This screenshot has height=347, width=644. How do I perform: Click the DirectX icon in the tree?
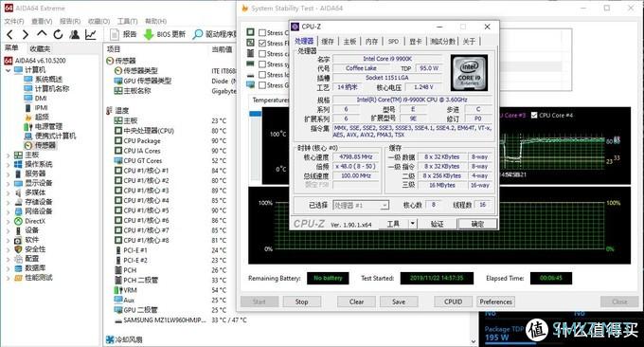point(18,221)
